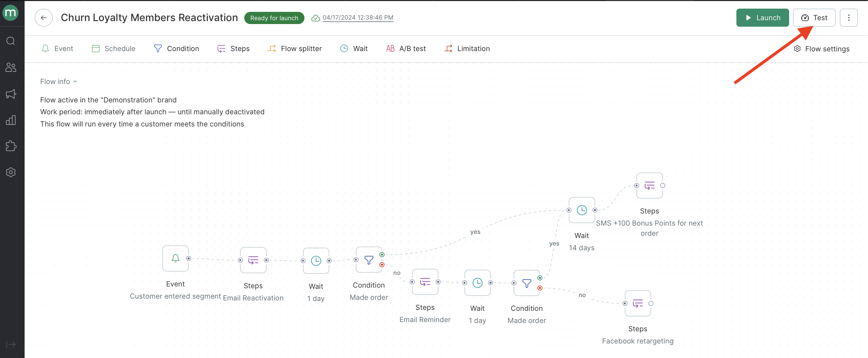Select the second 1 day Wait node
The height and width of the screenshot is (358, 868).
point(478,283)
